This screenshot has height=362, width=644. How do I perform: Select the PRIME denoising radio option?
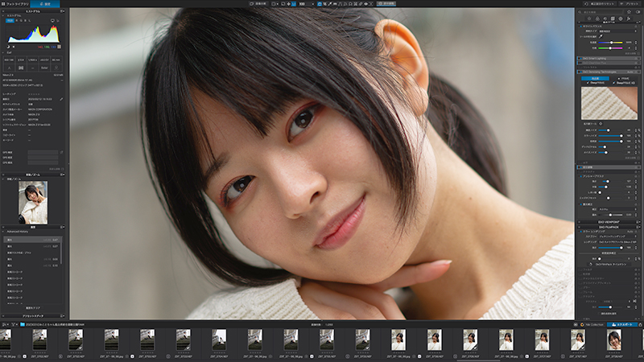click(x=621, y=79)
